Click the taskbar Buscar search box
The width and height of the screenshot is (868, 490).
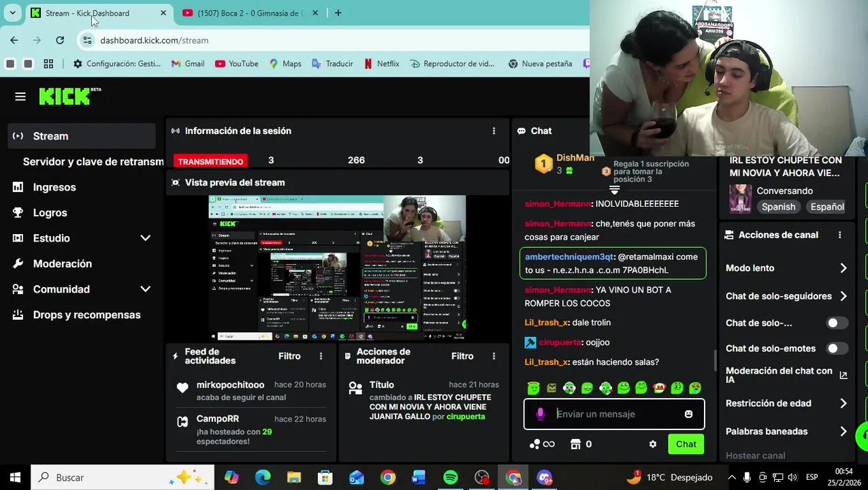123,478
